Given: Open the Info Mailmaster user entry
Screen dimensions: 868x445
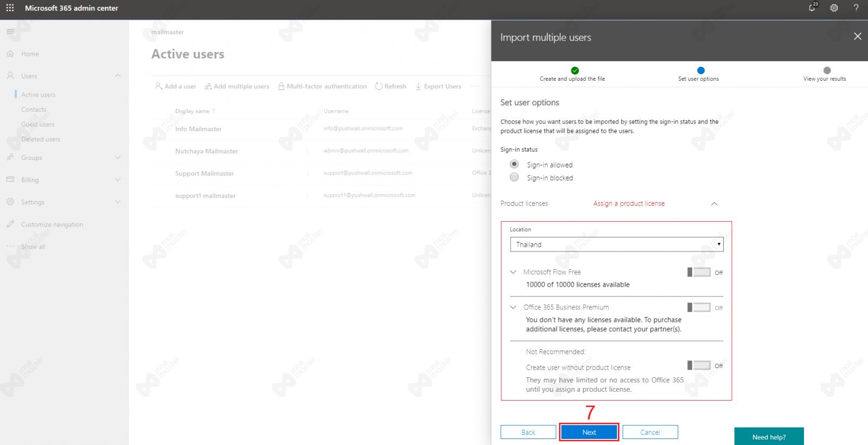Looking at the screenshot, I should click(x=199, y=129).
